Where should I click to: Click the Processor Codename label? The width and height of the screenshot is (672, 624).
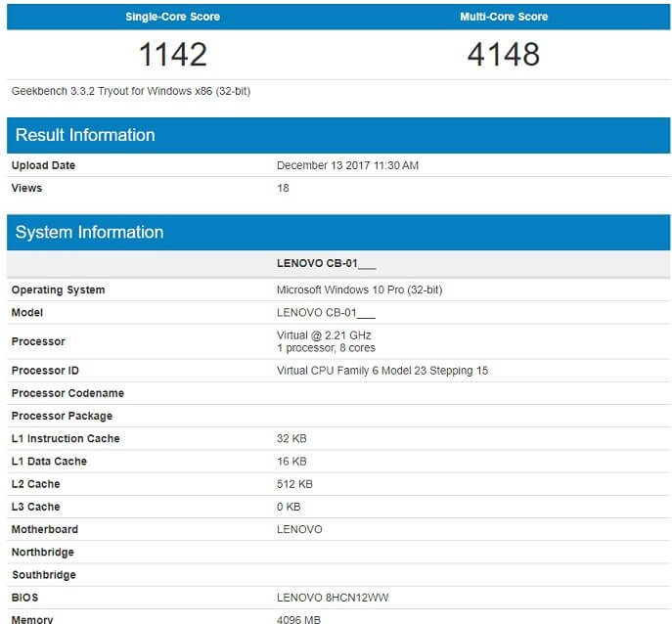[x=67, y=393]
